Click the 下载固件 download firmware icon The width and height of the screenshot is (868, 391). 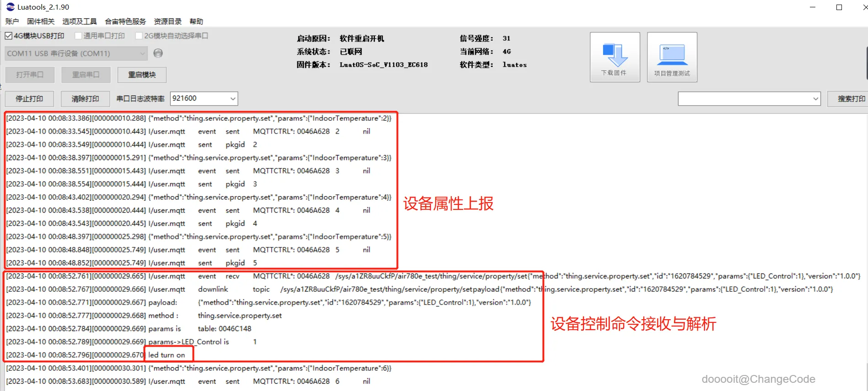coord(615,57)
